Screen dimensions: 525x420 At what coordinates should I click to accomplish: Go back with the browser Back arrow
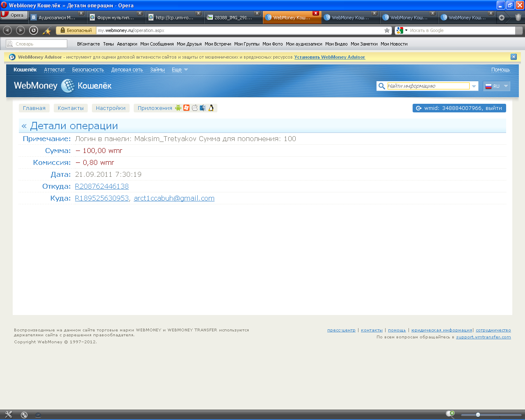(7, 30)
